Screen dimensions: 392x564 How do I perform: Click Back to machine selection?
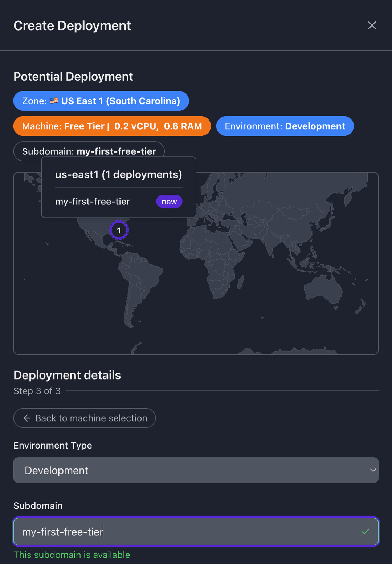point(85,418)
